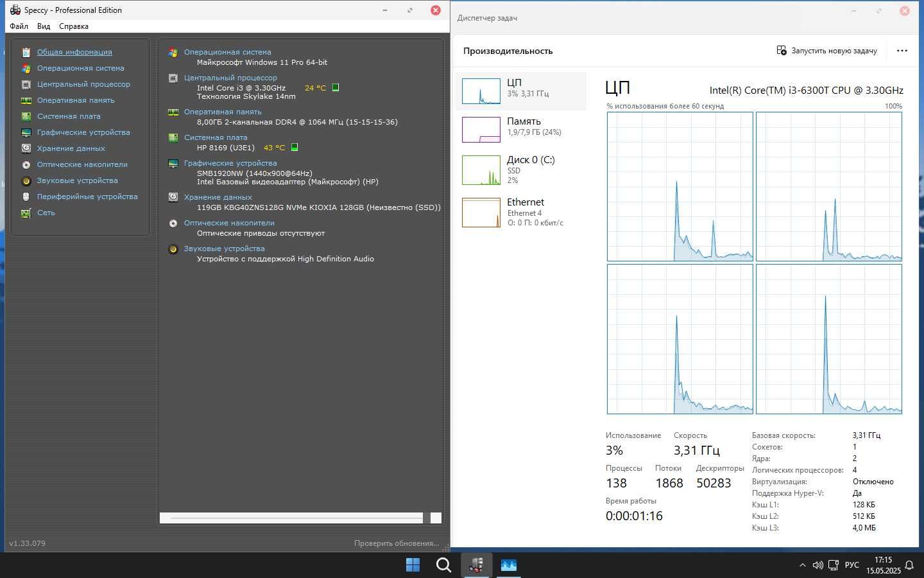The height and width of the screenshot is (578, 924).
Task: Click the Task Manager icon in the taskbar
Action: pyautogui.click(x=509, y=565)
